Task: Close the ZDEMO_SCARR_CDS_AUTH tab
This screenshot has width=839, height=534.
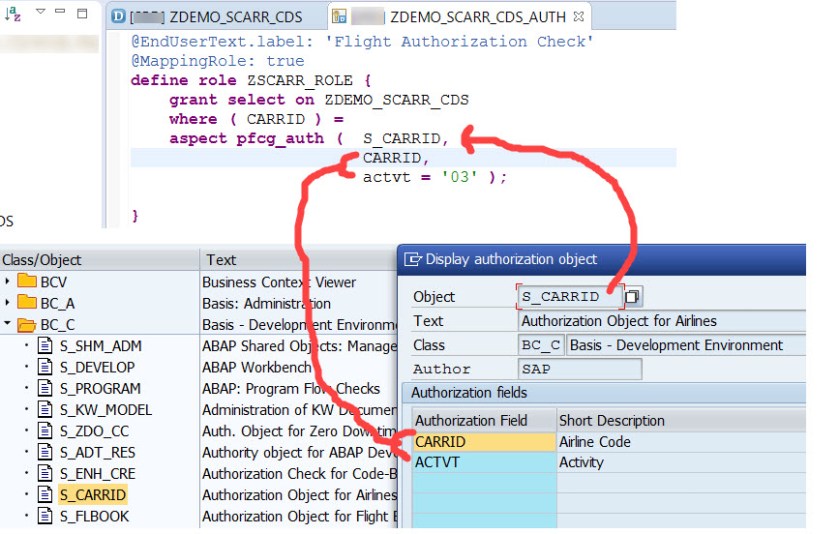Action: tap(578, 17)
